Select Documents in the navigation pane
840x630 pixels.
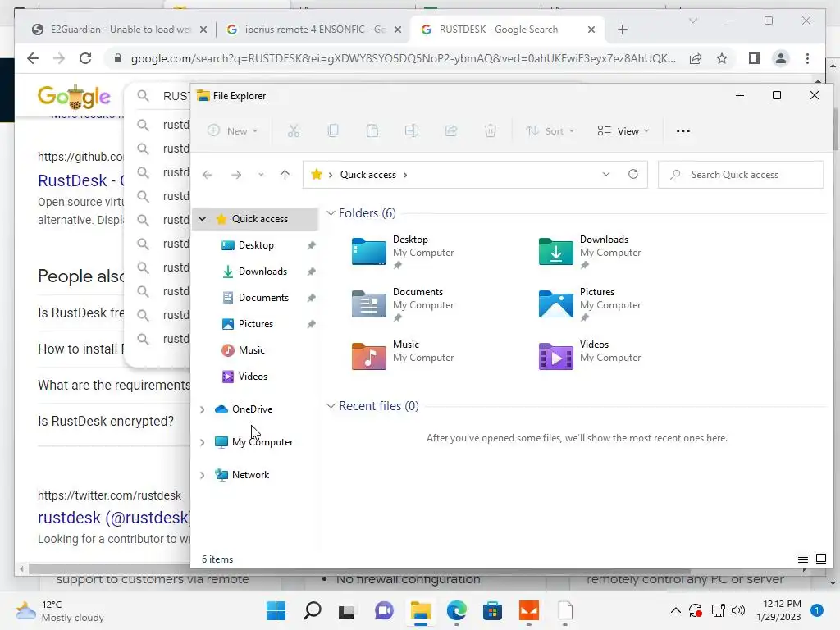[263, 297]
